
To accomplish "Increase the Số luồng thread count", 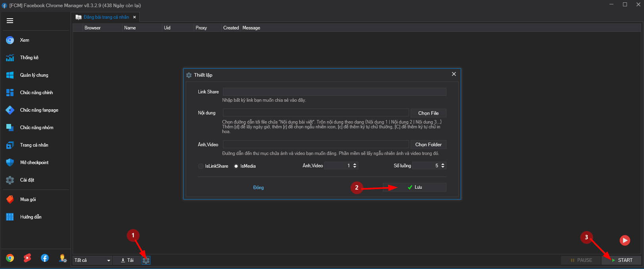I will point(443,164).
